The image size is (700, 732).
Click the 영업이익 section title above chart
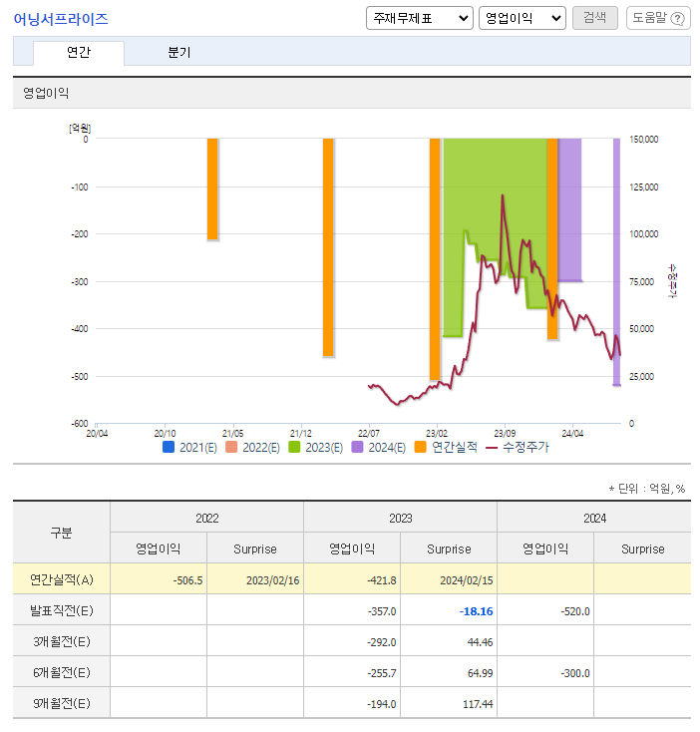46,93
